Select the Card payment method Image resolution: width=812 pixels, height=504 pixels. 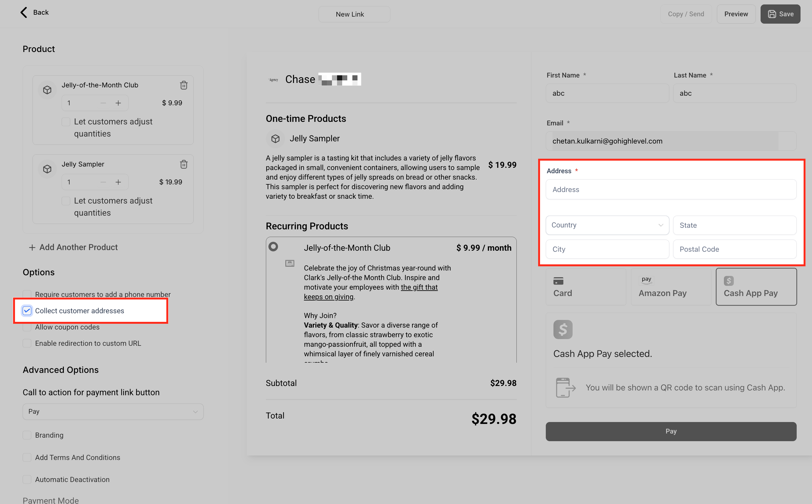[x=586, y=287]
